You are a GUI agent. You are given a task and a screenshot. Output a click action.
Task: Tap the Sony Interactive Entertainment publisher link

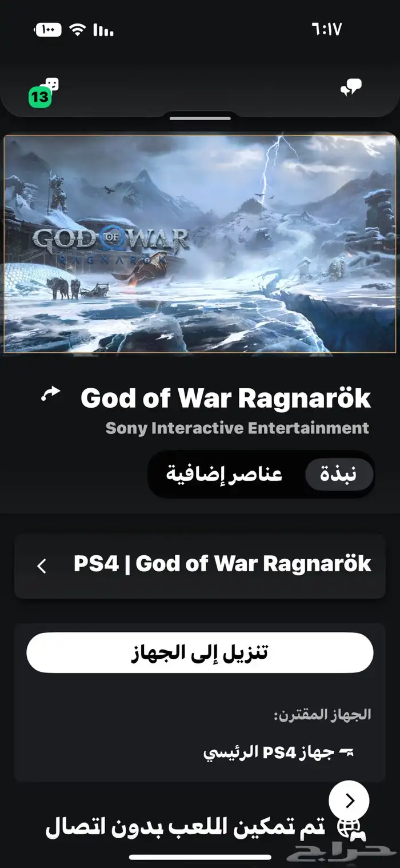238,428
